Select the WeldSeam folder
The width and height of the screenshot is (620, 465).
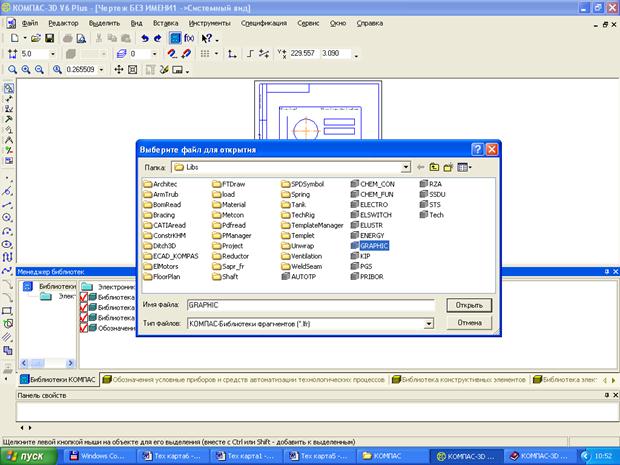pyautogui.click(x=302, y=266)
